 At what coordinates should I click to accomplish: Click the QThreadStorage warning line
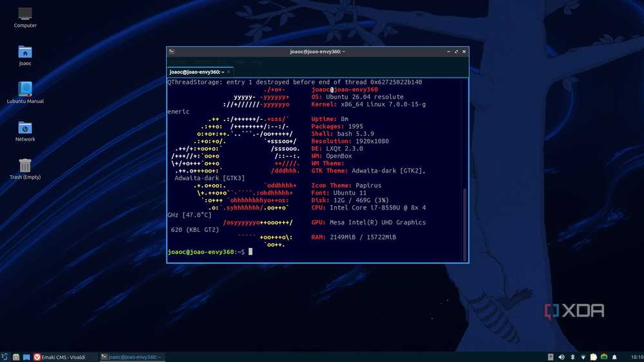[294, 82]
